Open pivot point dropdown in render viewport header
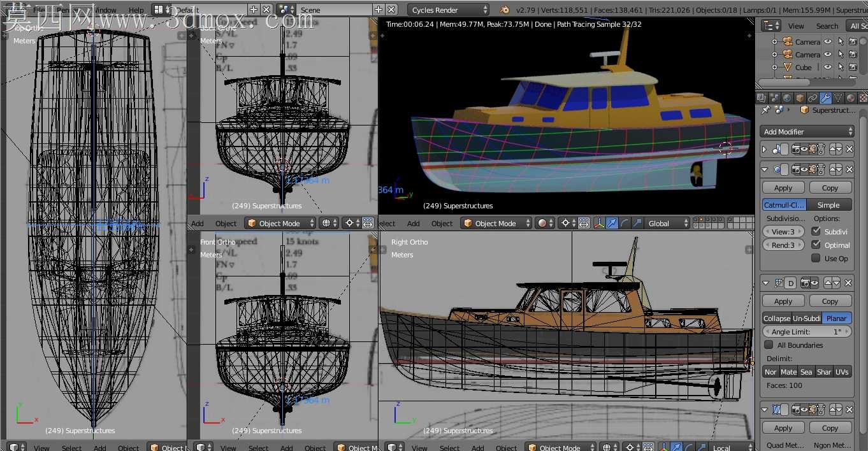This screenshot has width=868, height=451. coord(567,223)
